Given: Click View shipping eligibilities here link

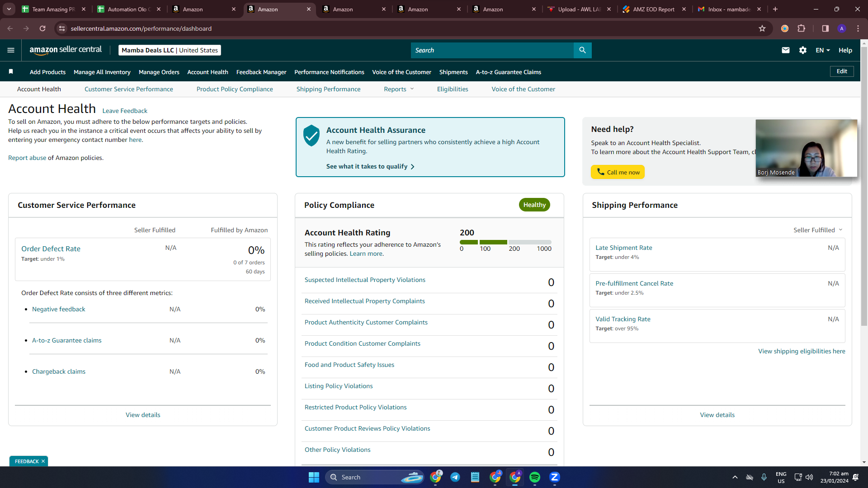Looking at the screenshot, I should point(802,351).
